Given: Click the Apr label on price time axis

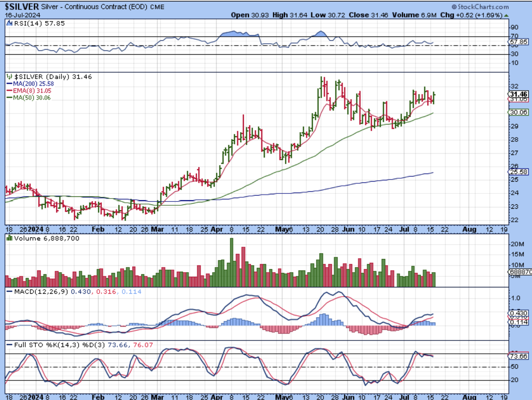Looking at the screenshot, I should point(216,229).
